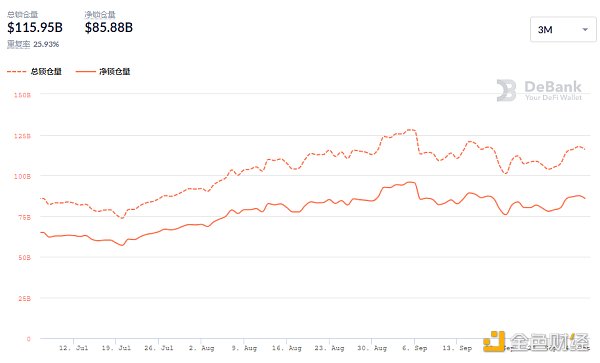Image resolution: width=600 pixels, height=363 pixels.
Task: Click the golden 金色财经 logo icon
Action: (x=494, y=341)
